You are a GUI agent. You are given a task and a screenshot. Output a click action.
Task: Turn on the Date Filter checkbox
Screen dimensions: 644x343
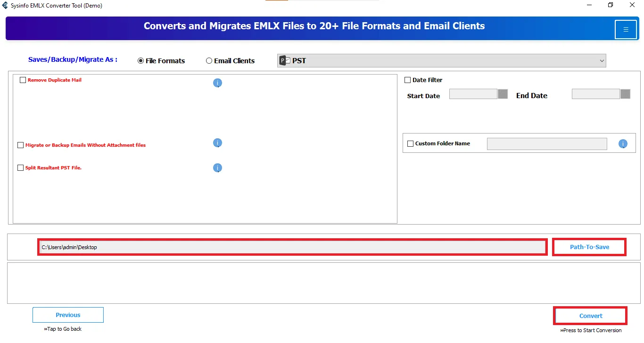(408, 80)
